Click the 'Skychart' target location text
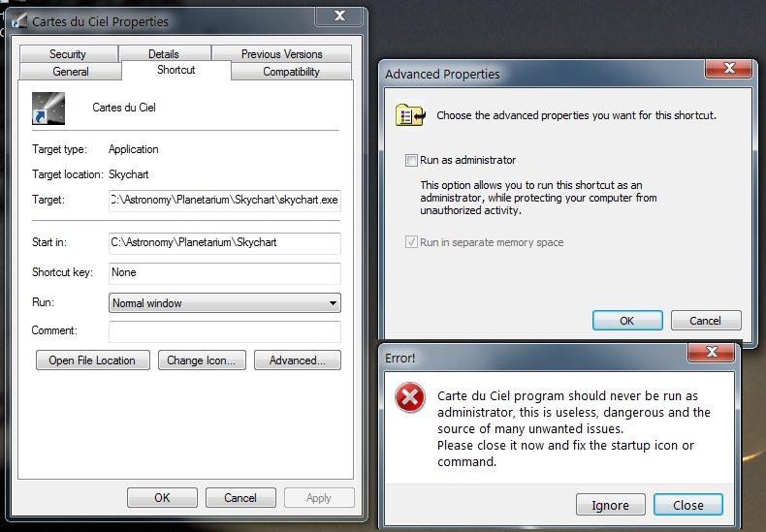 (129, 174)
